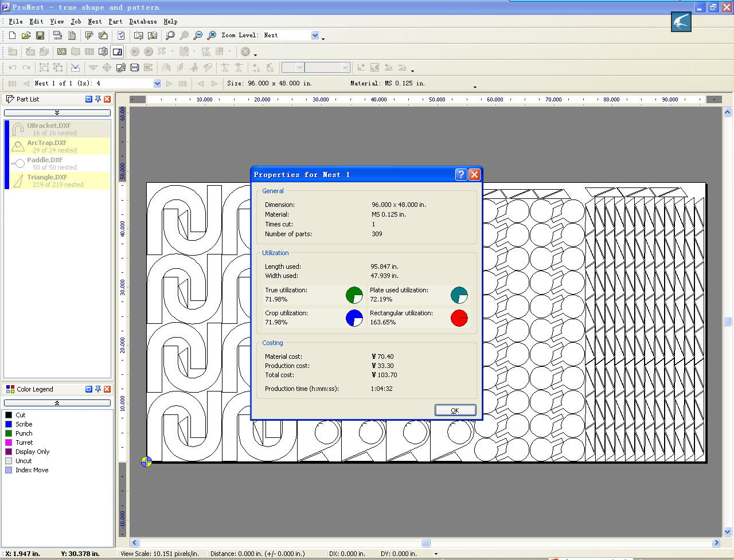Open the Zoom Level dropdown
Screen dimensions: 734x560
coord(315,36)
